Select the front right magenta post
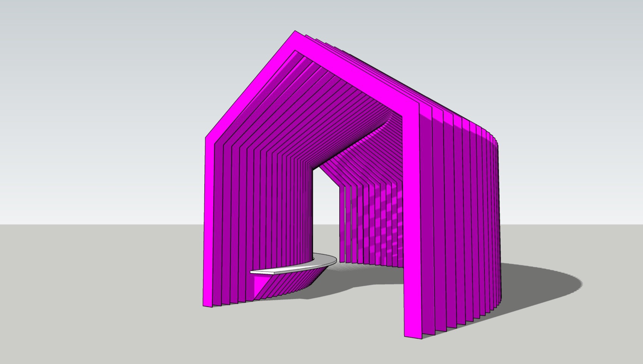Screen dimensions: 643x364 (x=411, y=227)
